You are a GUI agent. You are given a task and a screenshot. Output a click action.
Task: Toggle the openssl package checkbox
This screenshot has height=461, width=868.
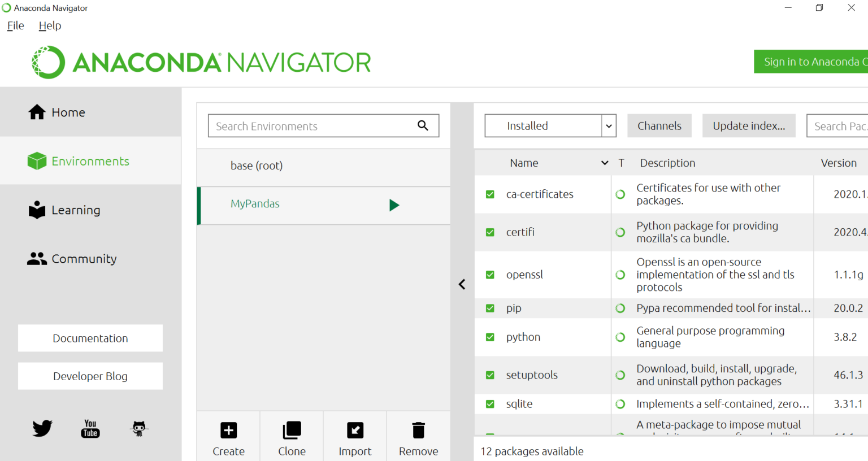[490, 275]
